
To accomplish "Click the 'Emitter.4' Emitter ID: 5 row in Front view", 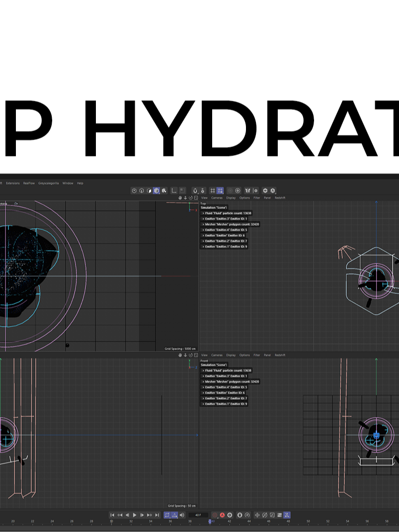I will point(225,387).
